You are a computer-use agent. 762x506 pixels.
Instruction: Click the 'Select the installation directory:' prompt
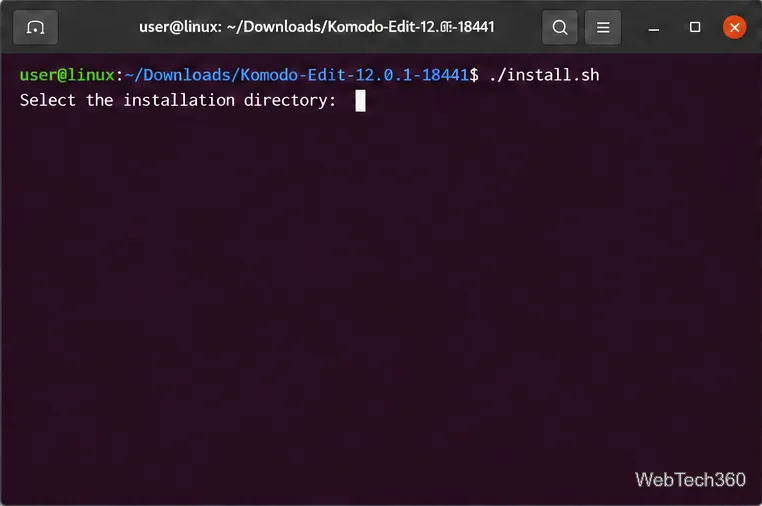click(x=178, y=101)
